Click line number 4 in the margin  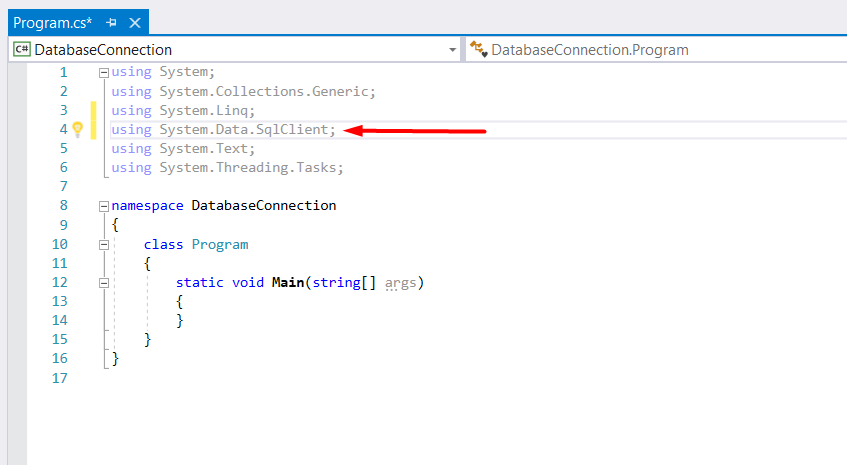(x=63, y=130)
